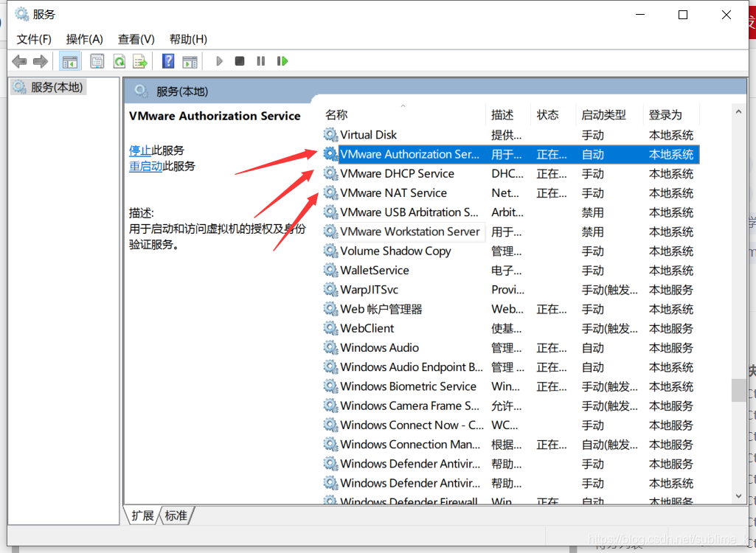Image resolution: width=756 pixels, height=553 pixels.
Task: Select 服务(本地) in the left tree
Action: tap(49, 87)
